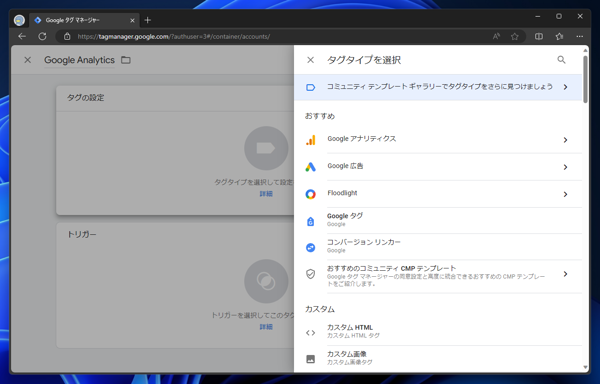
Task: Close the tag type selection panel
Action: pyautogui.click(x=310, y=60)
